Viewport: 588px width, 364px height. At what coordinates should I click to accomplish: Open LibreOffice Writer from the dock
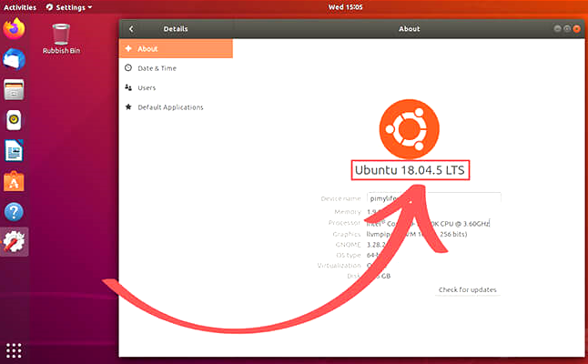point(14,151)
